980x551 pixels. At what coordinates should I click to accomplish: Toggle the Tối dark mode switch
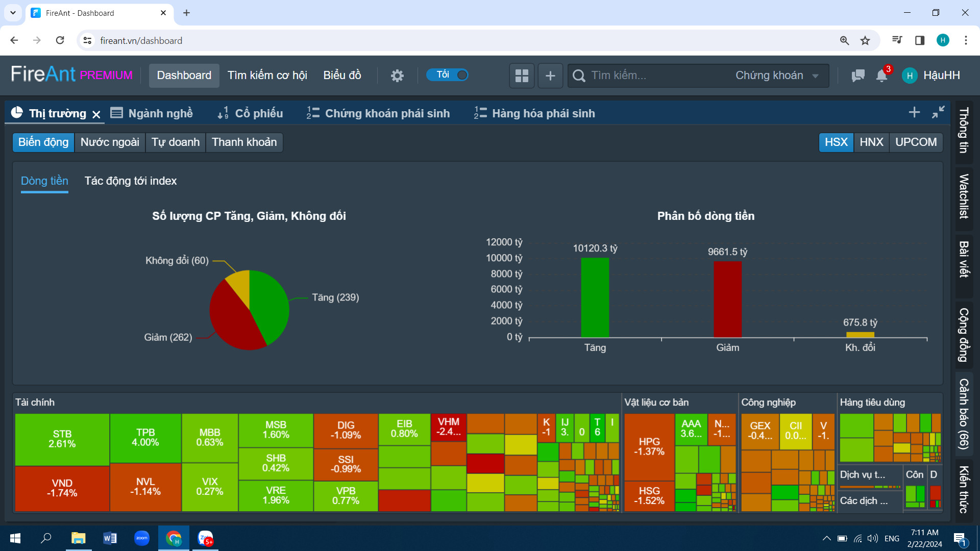pyautogui.click(x=447, y=75)
